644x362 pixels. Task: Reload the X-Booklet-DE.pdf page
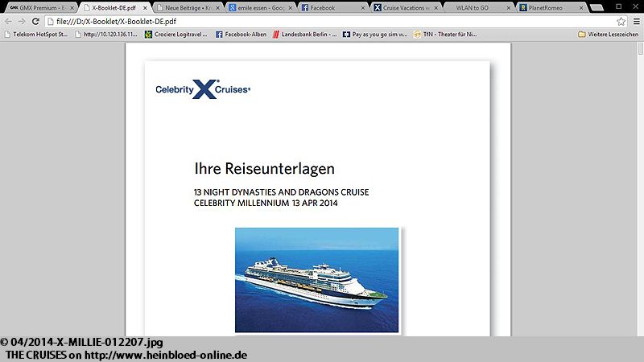tap(35, 22)
